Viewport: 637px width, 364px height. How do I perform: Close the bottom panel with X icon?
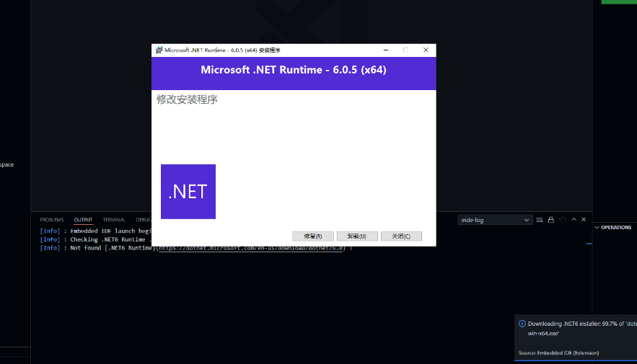click(584, 220)
